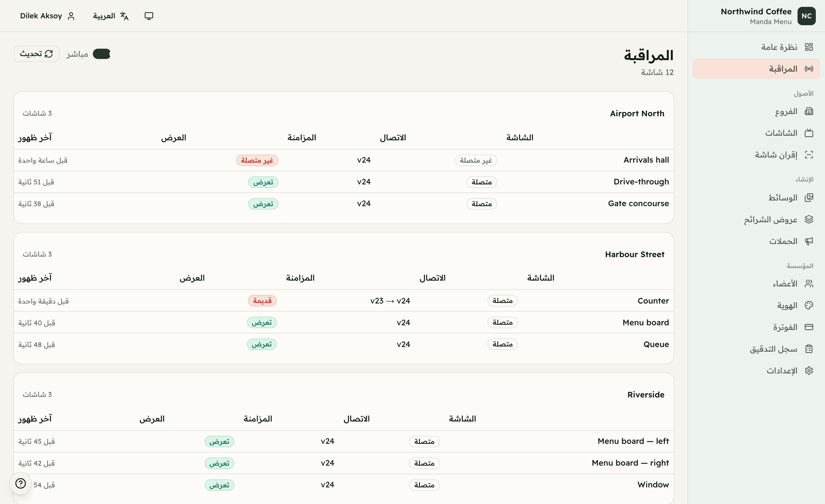The width and height of the screenshot is (825, 504).
Task: Click the display monitor icon in top bar
Action: pos(149,16)
